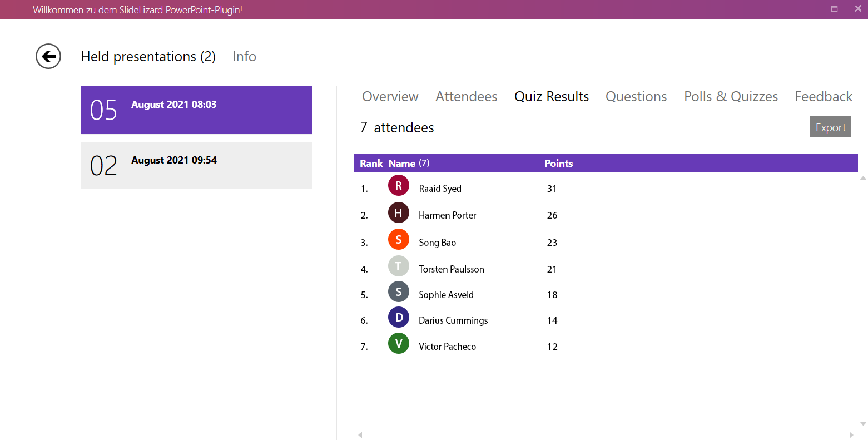The height and width of the screenshot is (440, 868).
Task: Open the August 2021 09:54 presentation
Action: pos(196,165)
